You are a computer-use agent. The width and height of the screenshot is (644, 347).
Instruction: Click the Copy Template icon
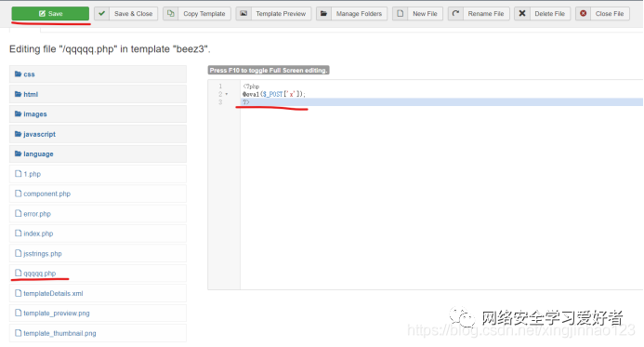click(170, 14)
